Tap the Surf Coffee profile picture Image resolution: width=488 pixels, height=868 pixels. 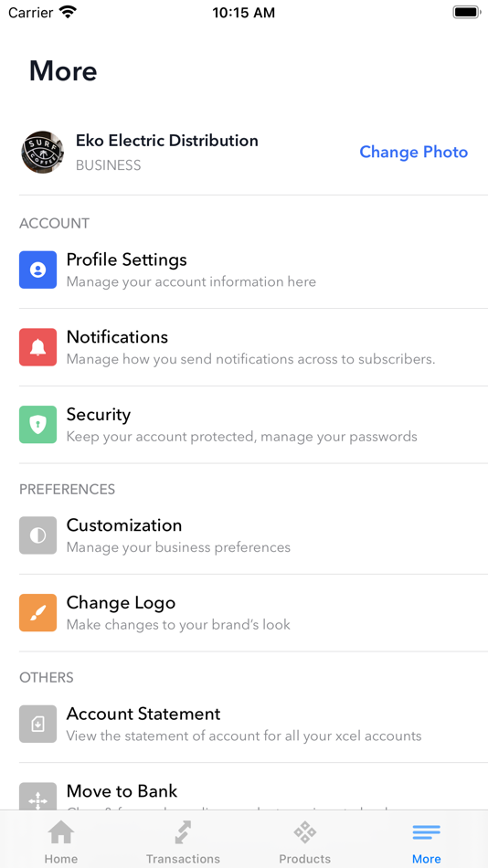[42, 153]
